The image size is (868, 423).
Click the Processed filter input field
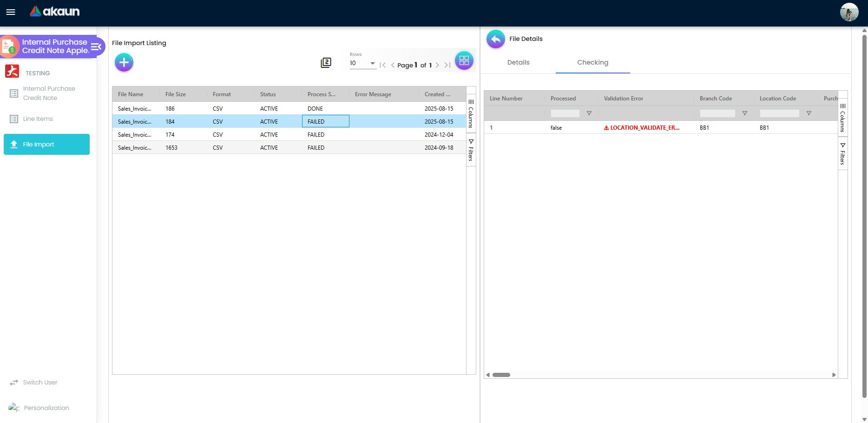(565, 113)
